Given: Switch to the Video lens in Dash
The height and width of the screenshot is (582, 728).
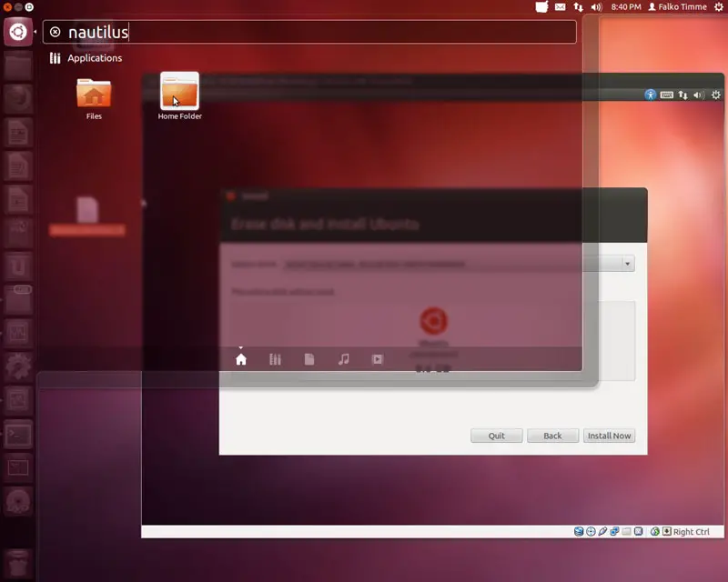Looking at the screenshot, I should (x=378, y=359).
